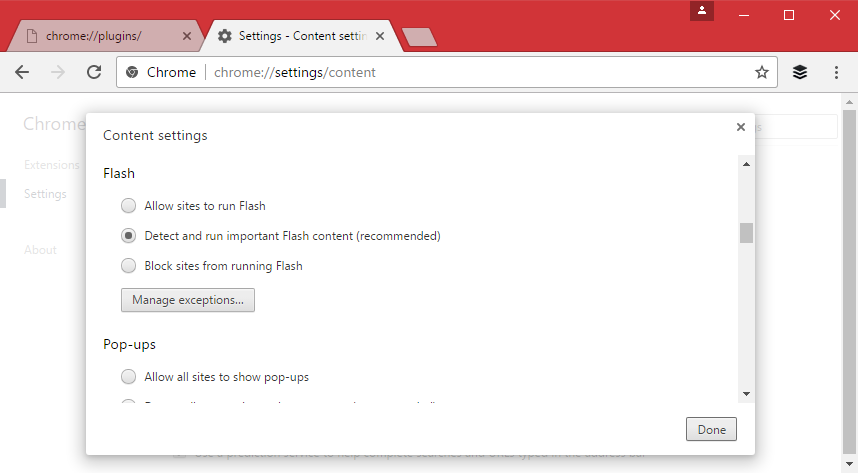Image resolution: width=858 pixels, height=473 pixels.
Task: Open Settings in the sidebar
Action: point(45,194)
